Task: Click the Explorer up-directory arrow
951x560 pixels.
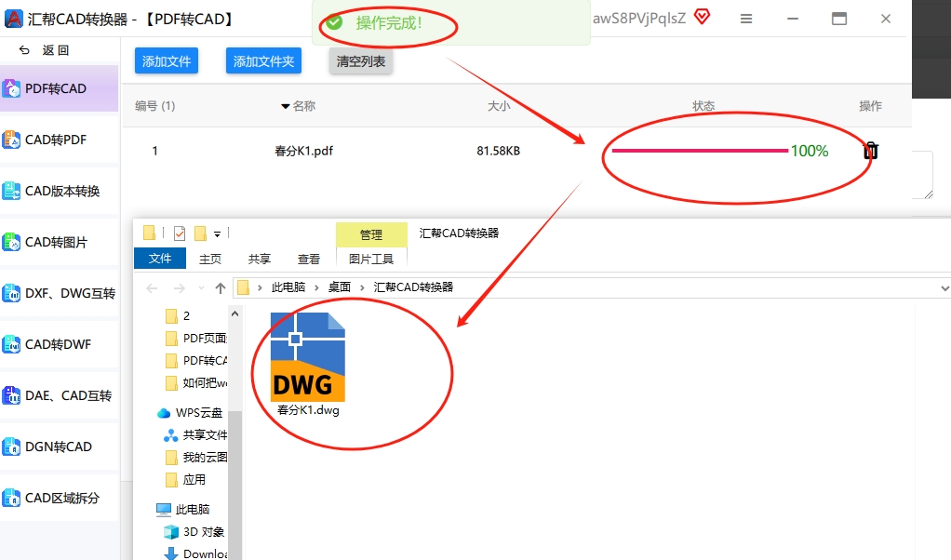Action: pos(221,287)
